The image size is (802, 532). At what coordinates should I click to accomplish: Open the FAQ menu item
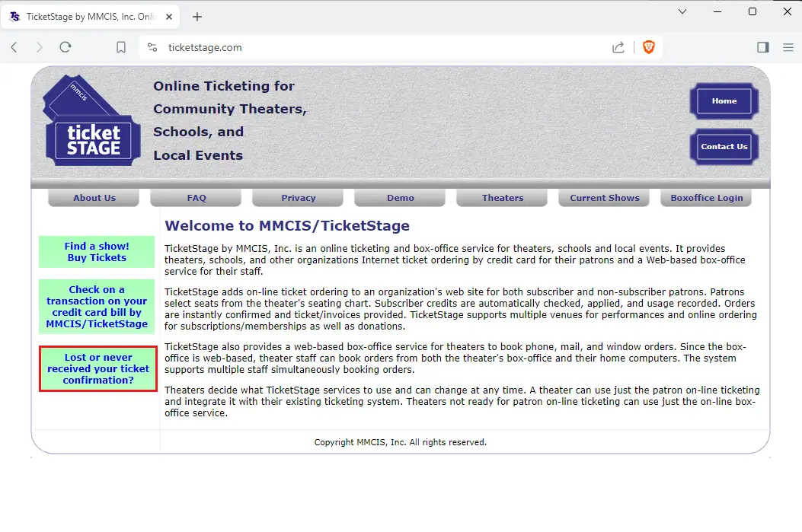pyautogui.click(x=197, y=198)
